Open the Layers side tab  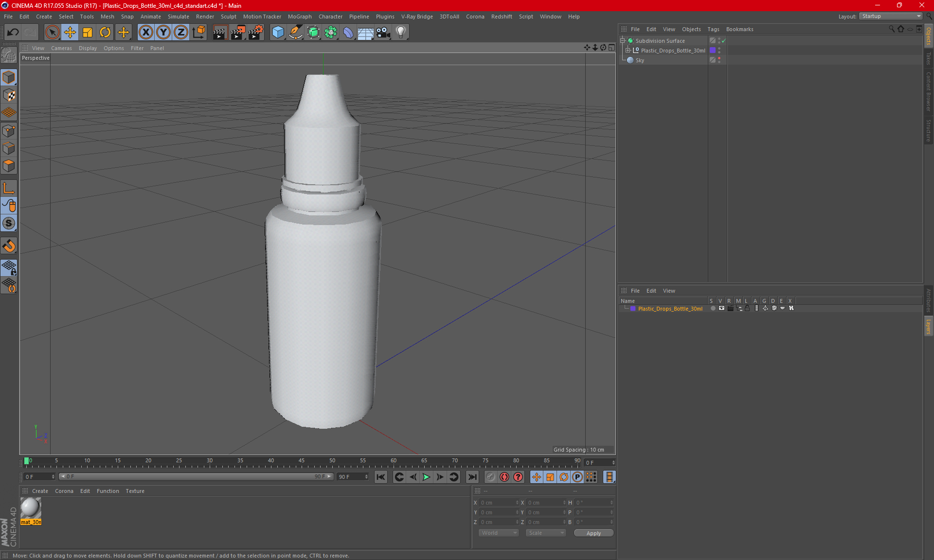[x=928, y=326]
